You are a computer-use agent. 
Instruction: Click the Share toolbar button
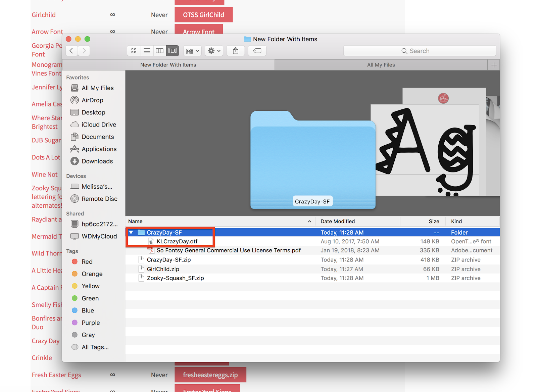tap(236, 51)
